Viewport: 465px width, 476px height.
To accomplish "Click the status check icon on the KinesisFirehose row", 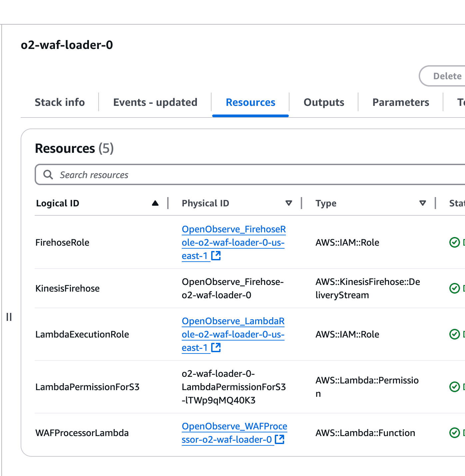I will tap(455, 288).
